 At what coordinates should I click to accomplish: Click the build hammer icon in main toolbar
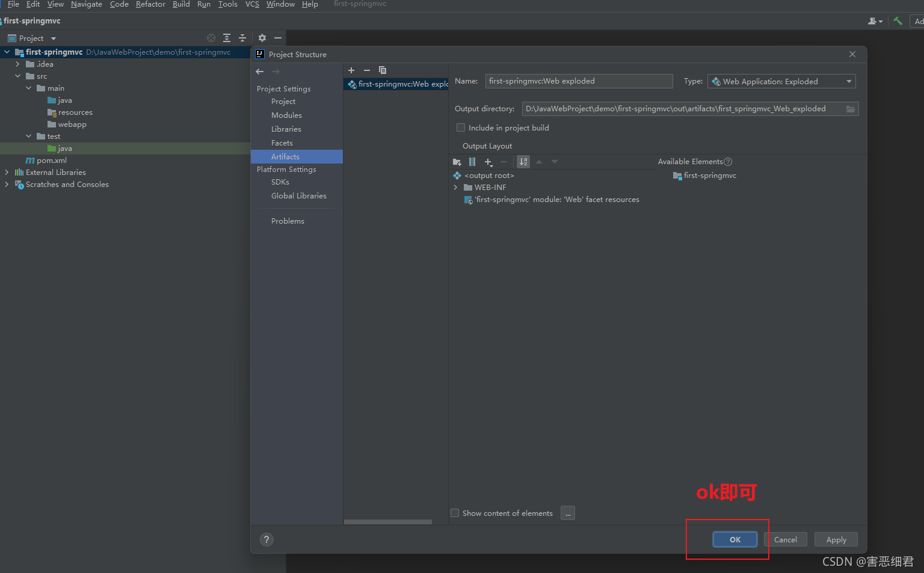[898, 21]
